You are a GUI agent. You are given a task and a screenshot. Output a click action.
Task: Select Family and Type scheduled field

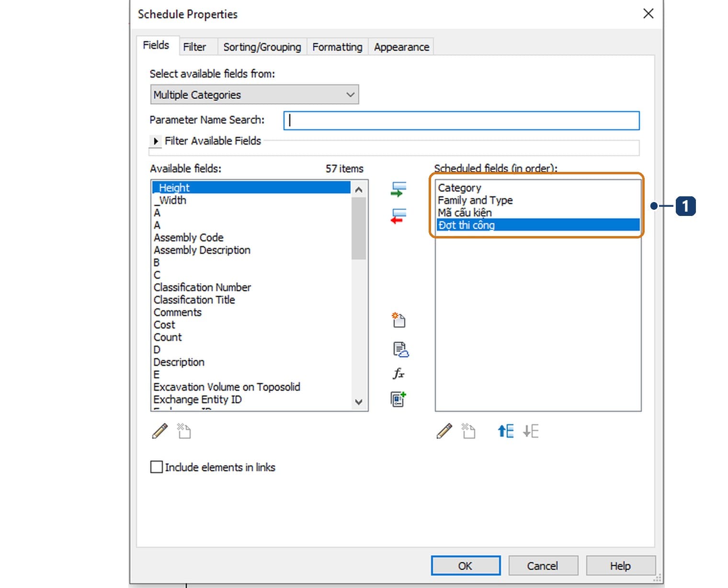[538, 200]
